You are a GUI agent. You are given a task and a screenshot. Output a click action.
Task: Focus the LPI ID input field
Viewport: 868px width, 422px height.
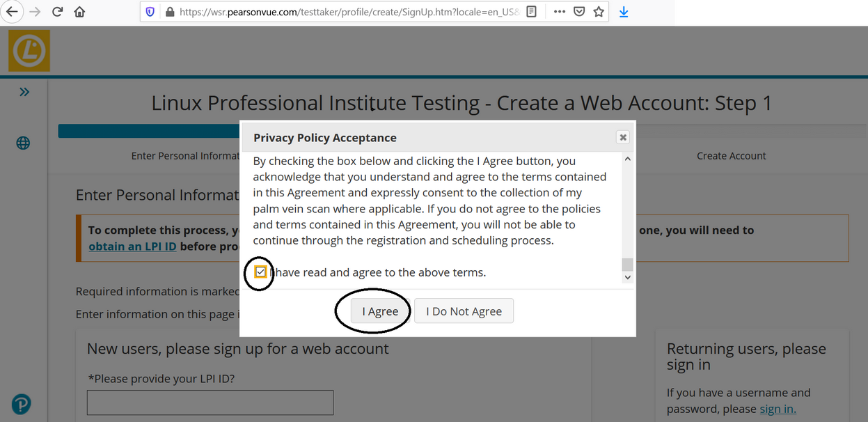pos(210,403)
